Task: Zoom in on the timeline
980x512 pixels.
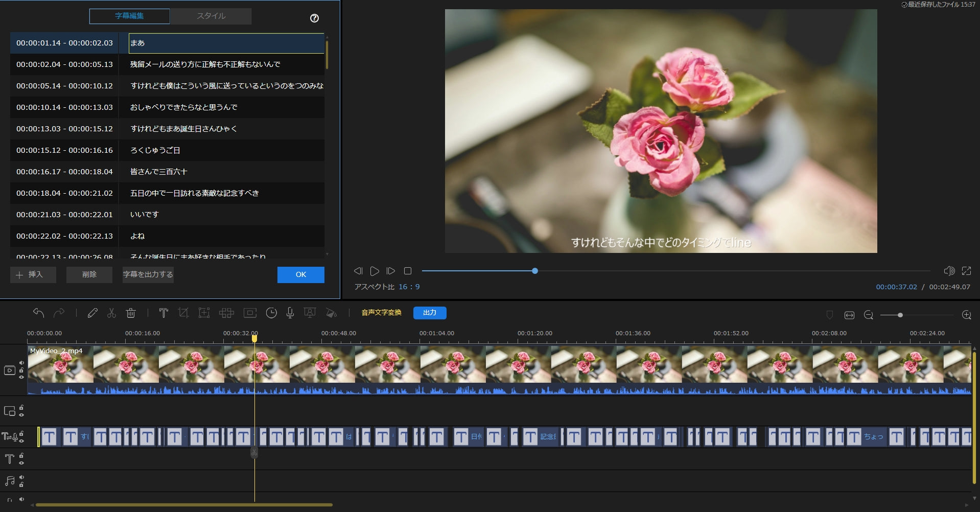Action: 966,315
